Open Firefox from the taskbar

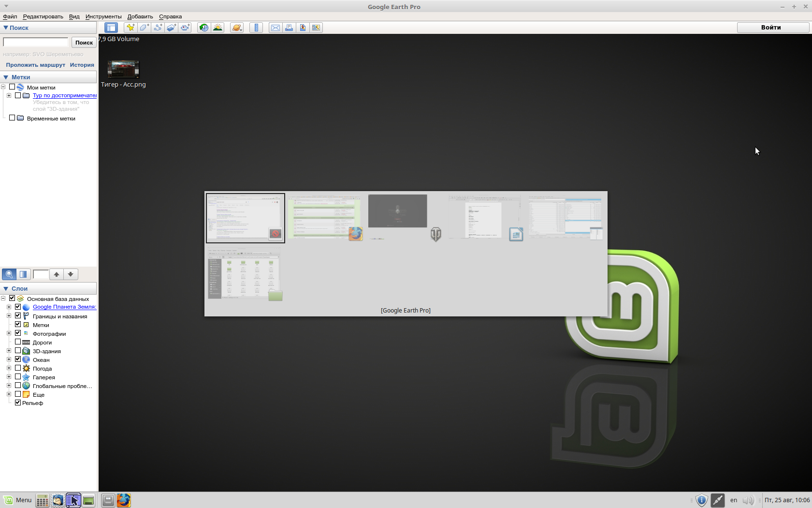click(124, 500)
